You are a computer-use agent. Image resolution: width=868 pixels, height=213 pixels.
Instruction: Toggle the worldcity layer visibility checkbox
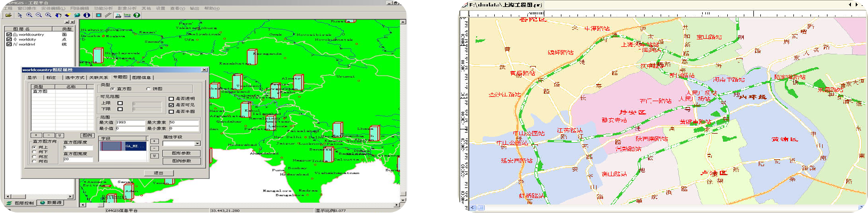tap(9, 39)
